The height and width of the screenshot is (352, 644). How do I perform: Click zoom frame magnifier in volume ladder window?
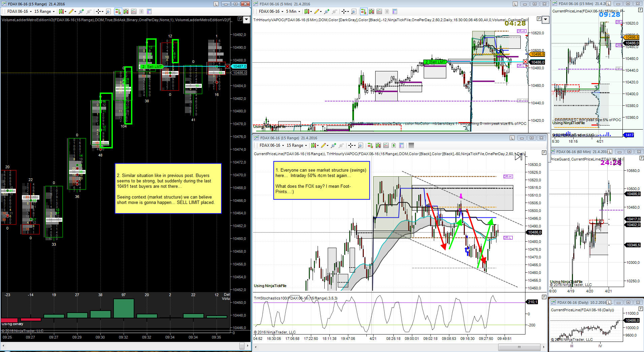108,11
